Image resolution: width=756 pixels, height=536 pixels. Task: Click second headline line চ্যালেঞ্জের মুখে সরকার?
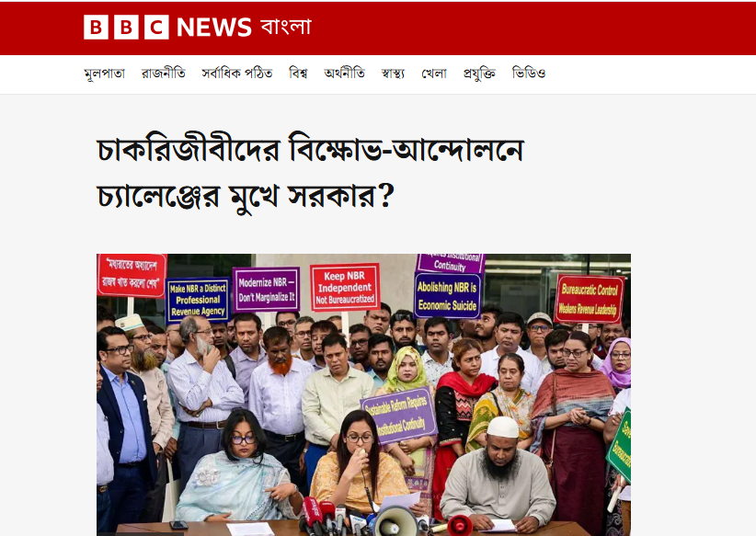coord(246,196)
